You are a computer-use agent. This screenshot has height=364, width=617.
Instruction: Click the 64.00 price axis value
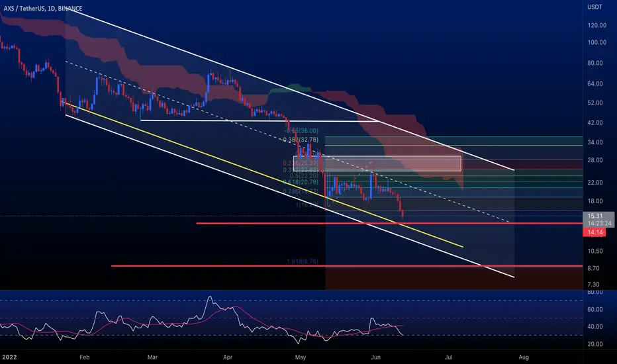[595, 83]
